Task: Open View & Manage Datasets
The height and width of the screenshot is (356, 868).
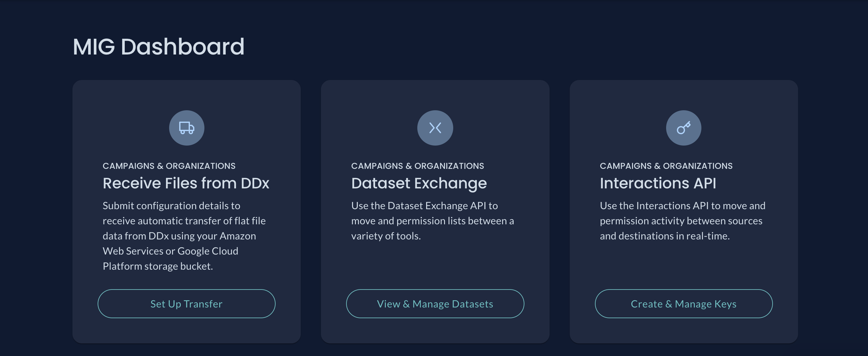Action: pyautogui.click(x=435, y=304)
